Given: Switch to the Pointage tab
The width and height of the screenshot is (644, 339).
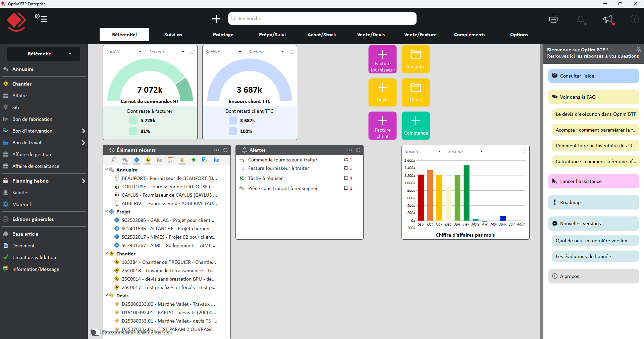Looking at the screenshot, I should (x=223, y=35).
